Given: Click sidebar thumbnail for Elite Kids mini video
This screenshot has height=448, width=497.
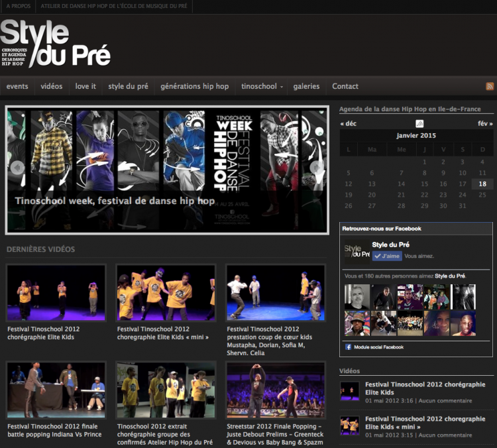Looking at the screenshot, I should pyautogui.click(x=350, y=425).
